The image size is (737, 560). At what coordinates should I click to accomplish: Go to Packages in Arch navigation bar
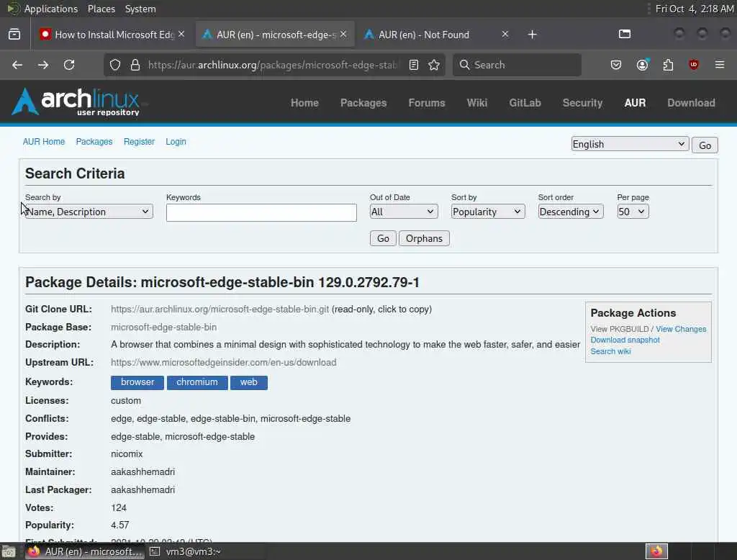point(363,102)
